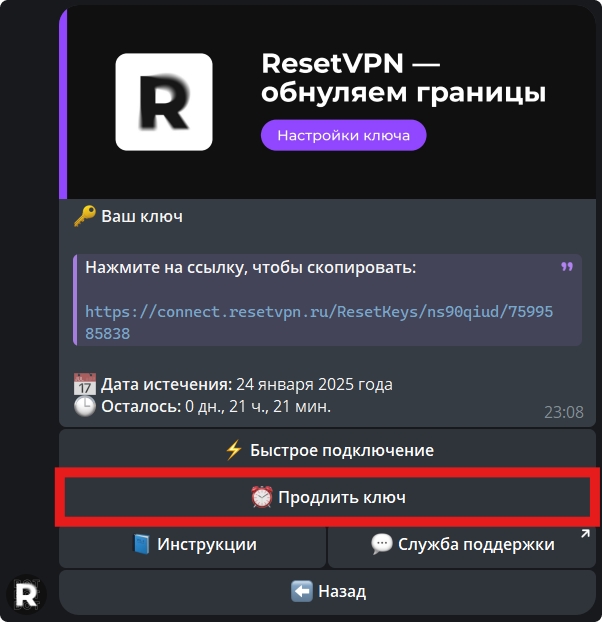Image resolution: width=602 pixels, height=622 pixels.
Task: Click the clock emoji next to Осталось
Action: tap(85, 407)
